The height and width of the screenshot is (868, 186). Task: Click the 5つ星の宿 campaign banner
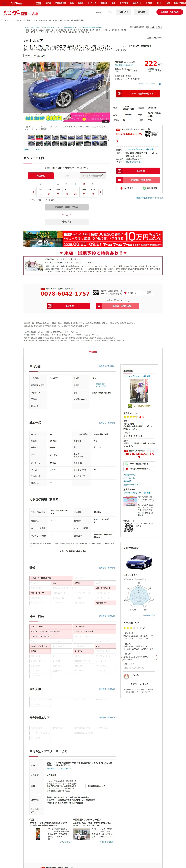(x=93, y=239)
